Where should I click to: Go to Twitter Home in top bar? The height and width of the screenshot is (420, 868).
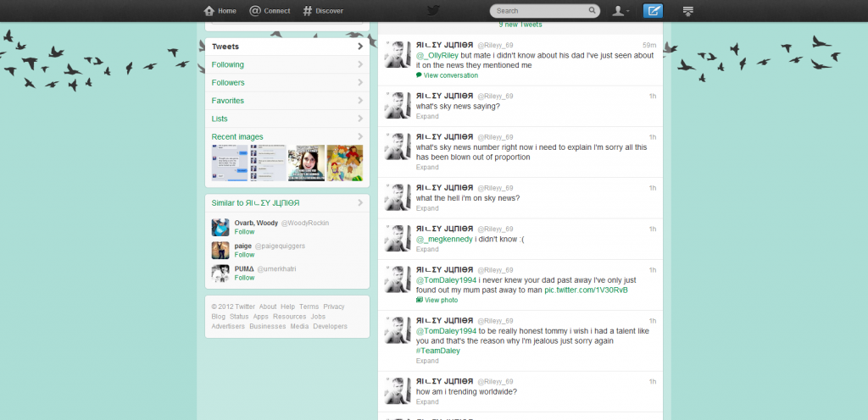220,10
